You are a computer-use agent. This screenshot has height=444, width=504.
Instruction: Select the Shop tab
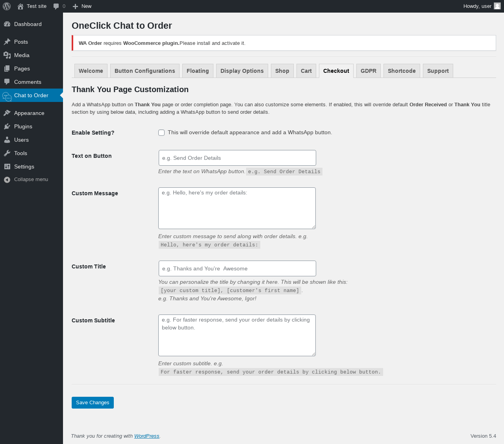(x=282, y=71)
